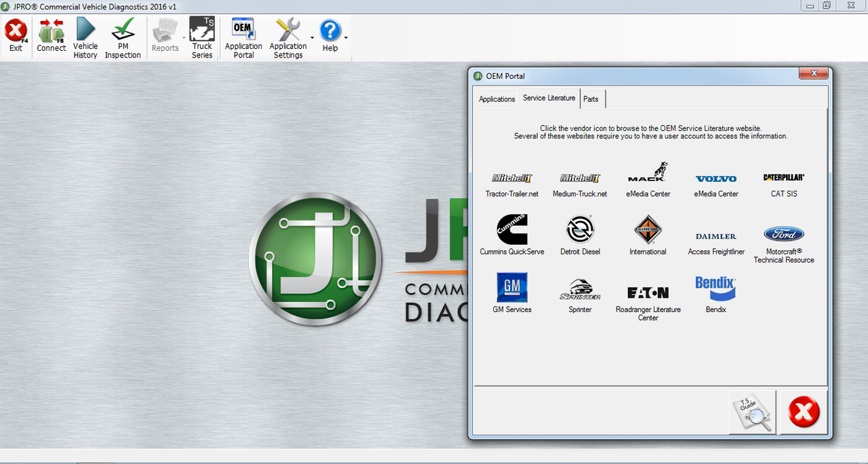Open the Reports toolbar item
Image resolution: width=868 pixels, height=464 pixels.
click(x=165, y=35)
